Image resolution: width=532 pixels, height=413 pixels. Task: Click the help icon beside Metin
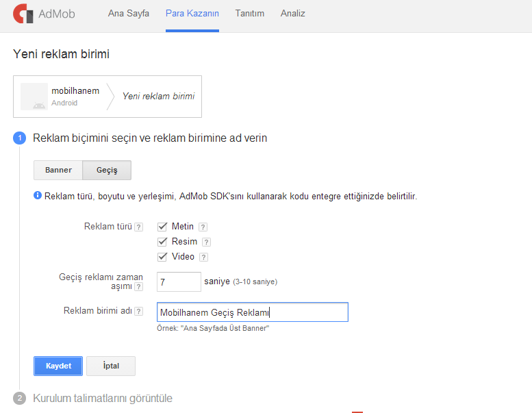point(203,227)
